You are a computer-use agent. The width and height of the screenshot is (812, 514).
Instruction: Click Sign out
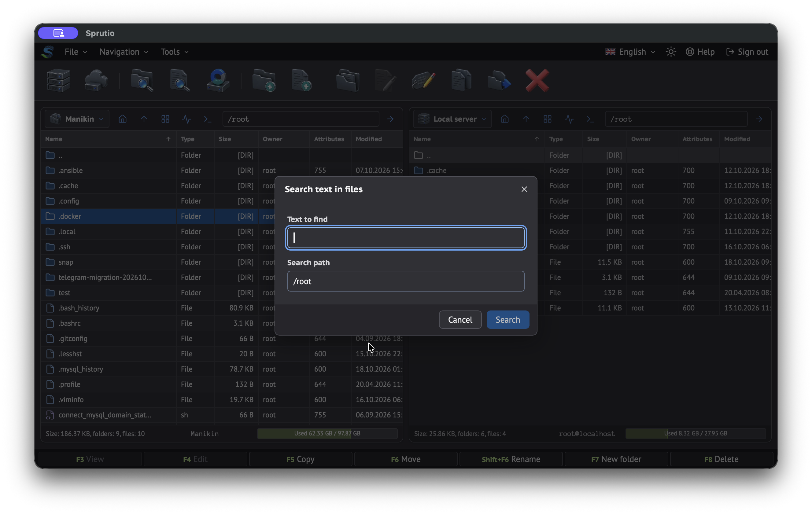pyautogui.click(x=747, y=52)
